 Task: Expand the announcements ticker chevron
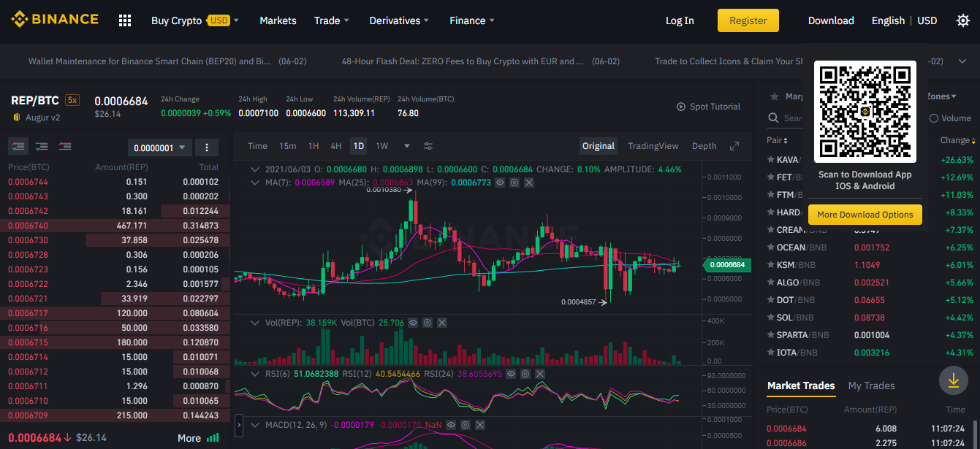pos(962,61)
